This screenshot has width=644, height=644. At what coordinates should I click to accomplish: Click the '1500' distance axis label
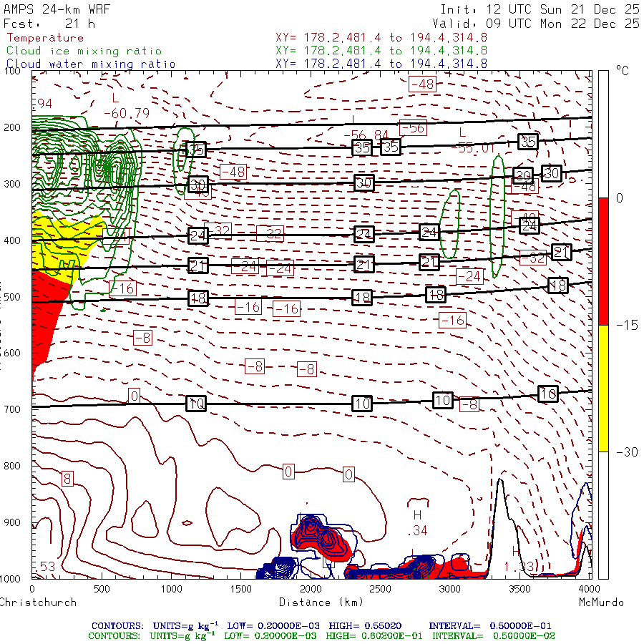click(240, 589)
